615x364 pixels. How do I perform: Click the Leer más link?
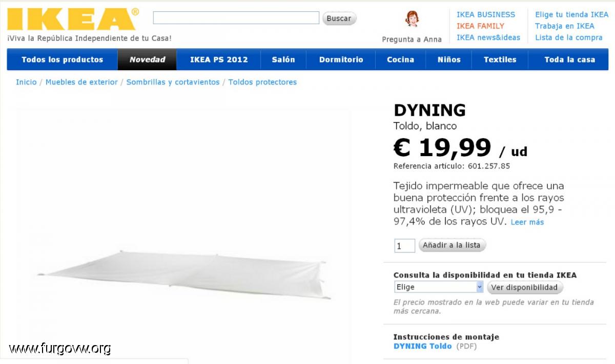click(527, 222)
